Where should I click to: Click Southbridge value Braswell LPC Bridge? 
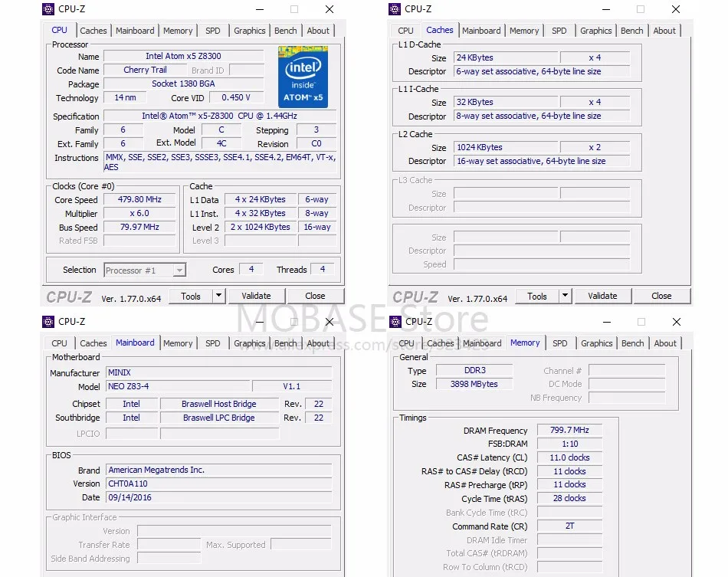[219, 418]
